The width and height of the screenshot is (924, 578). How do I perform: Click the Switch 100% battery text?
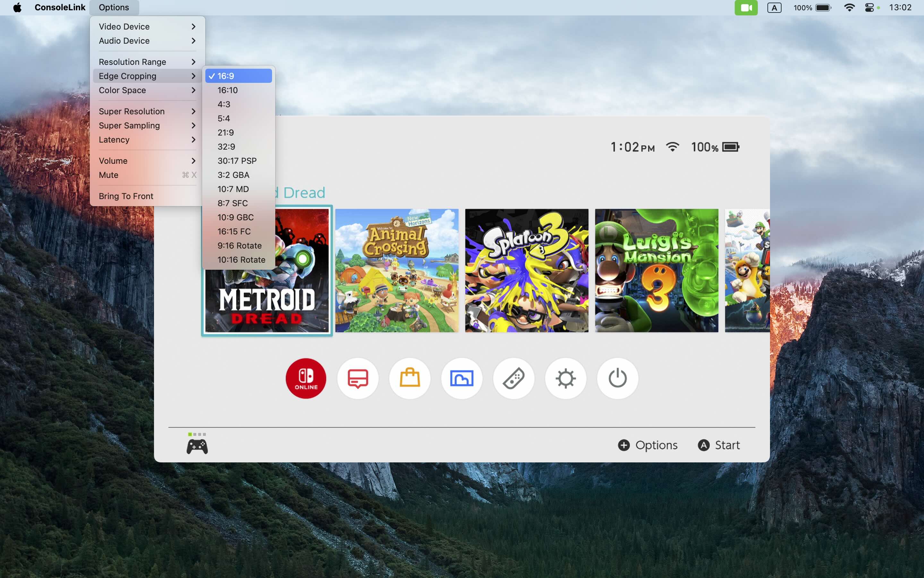coord(705,147)
